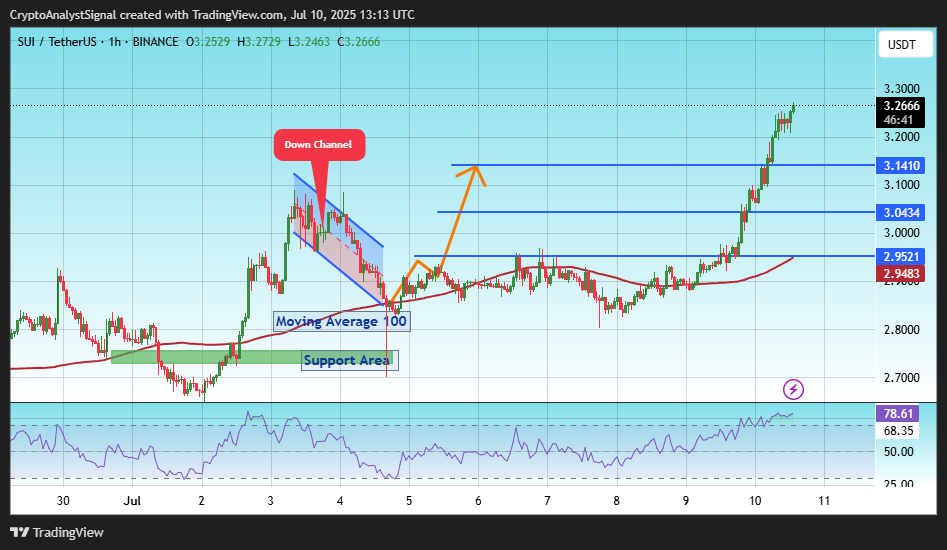Click the Down Channel callout label
This screenshot has height=550, width=947.
click(x=319, y=145)
